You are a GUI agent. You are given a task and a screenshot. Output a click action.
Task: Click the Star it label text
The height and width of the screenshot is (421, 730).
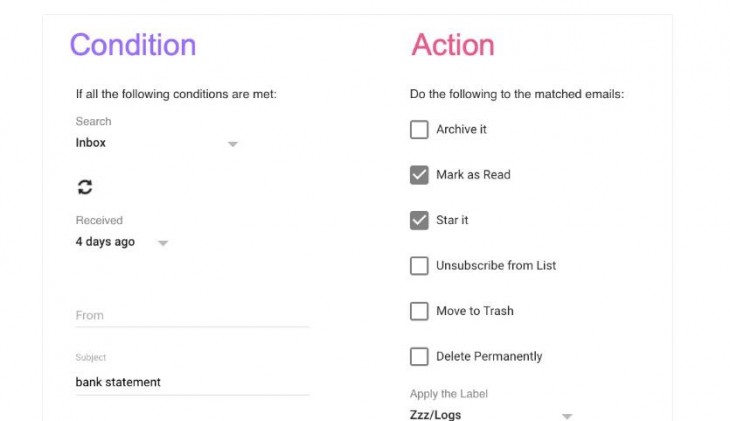click(452, 220)
